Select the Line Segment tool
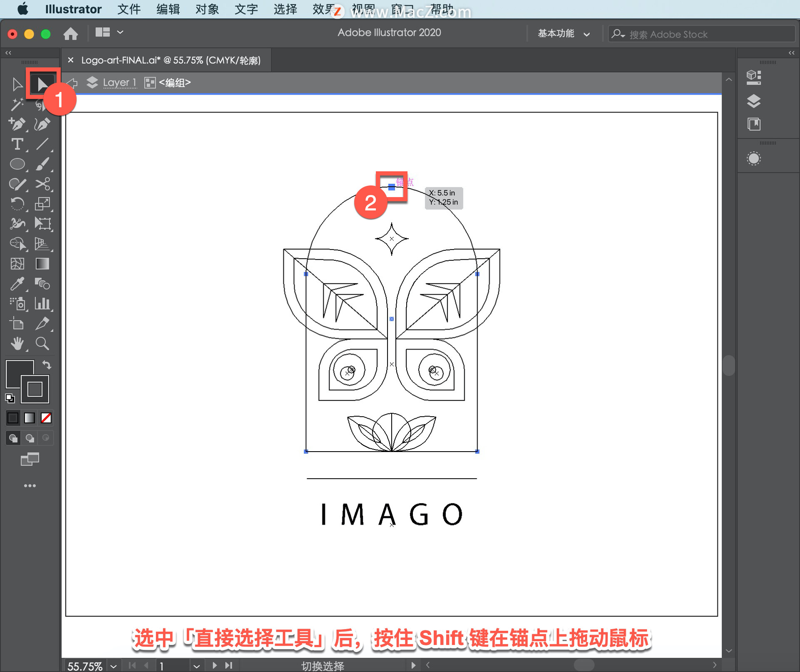This screenshot has width=800, height=672. 42,144
